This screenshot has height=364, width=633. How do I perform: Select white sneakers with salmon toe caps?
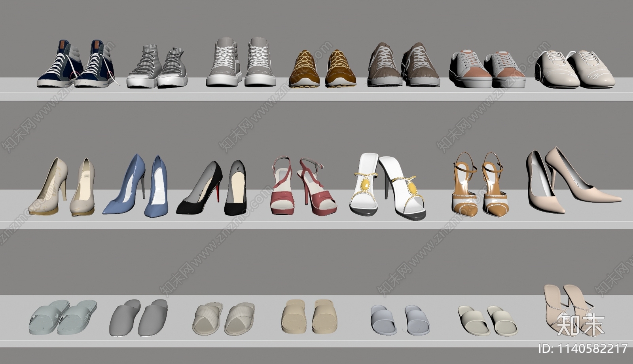(487, 69)
